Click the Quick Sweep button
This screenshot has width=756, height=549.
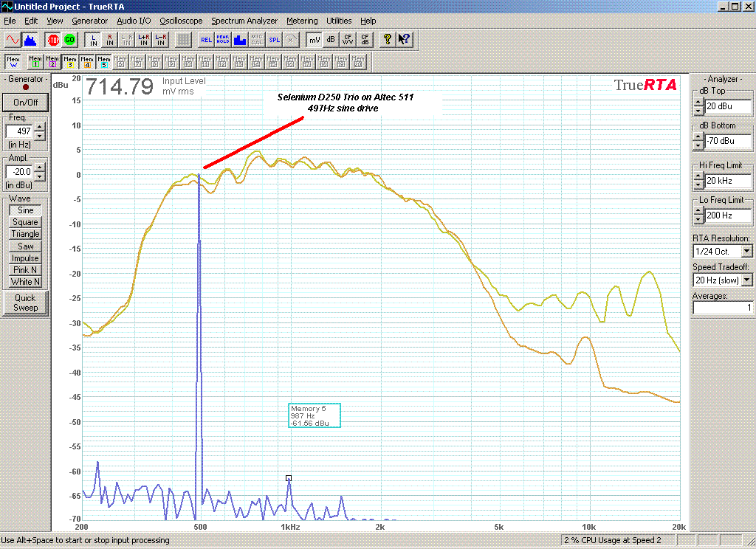pos(26,303)
